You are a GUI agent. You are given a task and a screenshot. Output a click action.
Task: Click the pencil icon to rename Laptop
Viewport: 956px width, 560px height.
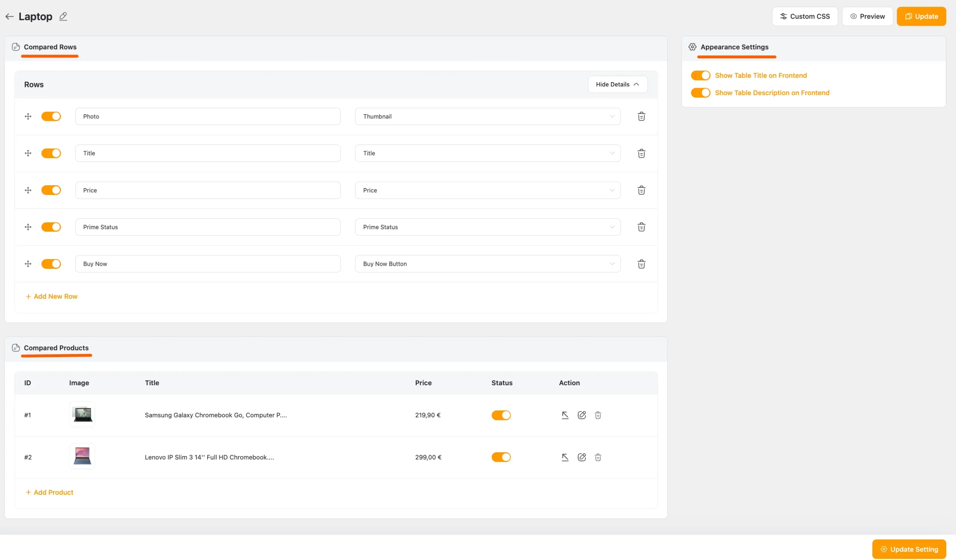coord(63,16)
